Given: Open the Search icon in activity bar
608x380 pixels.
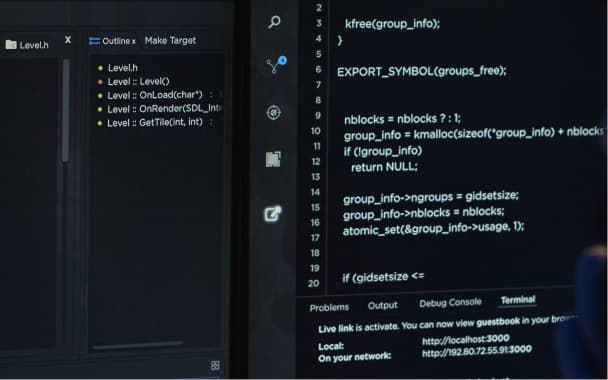Looking at the screenshot, I should pos(275,22).
